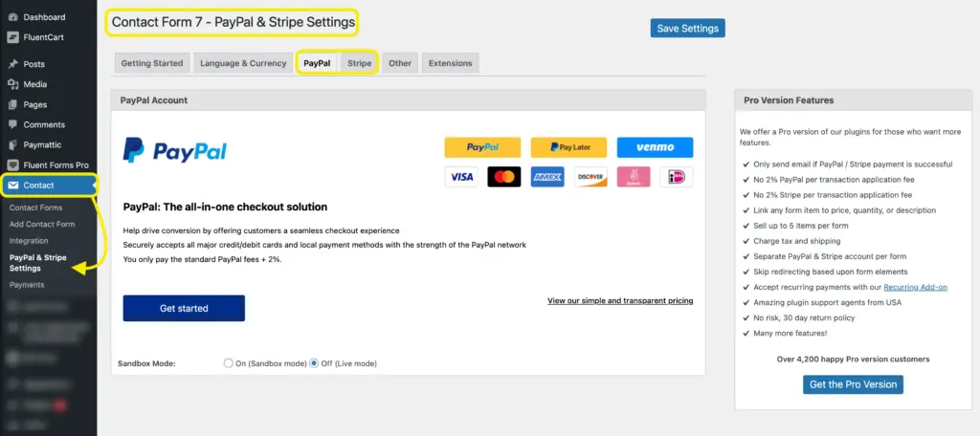Click the Contact envelope icon
Image resolution: width=980 pixels, height=436 pixels.
12,185
